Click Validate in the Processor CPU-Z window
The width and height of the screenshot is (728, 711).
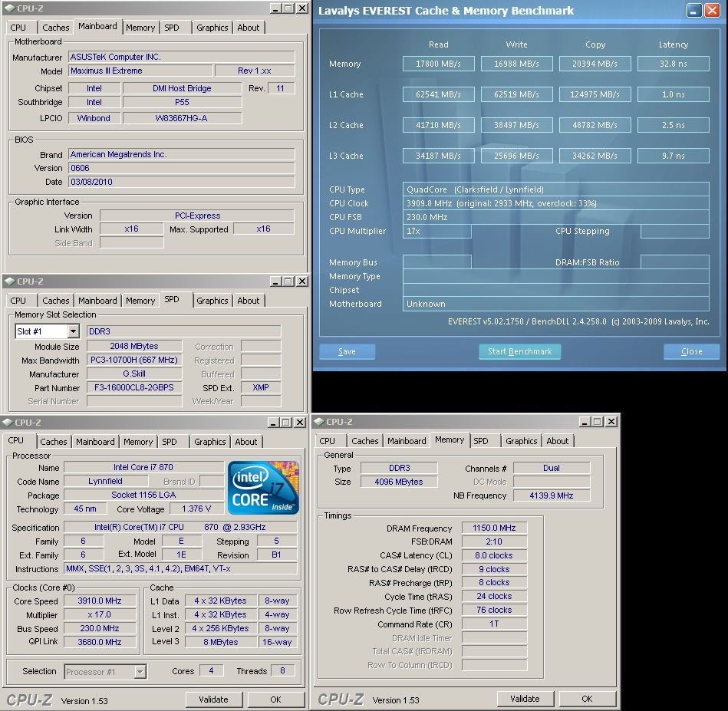tap(213, 699)
